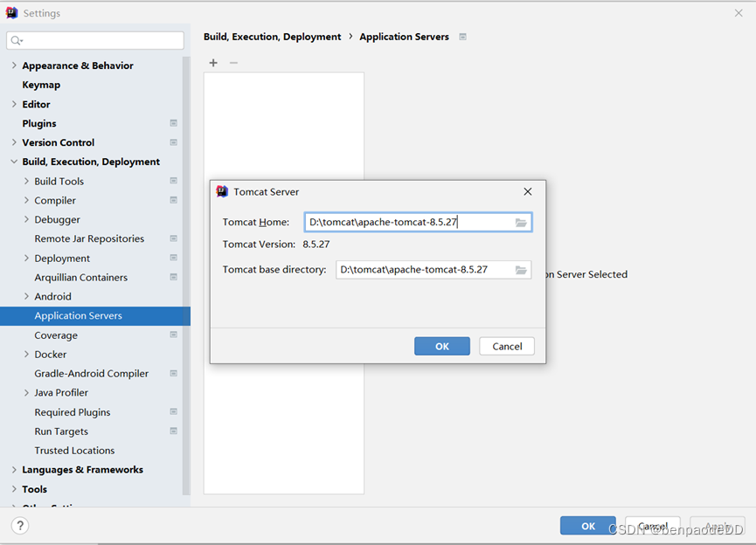
Task: Expand Docker node
Action: [x=26, y=355]
